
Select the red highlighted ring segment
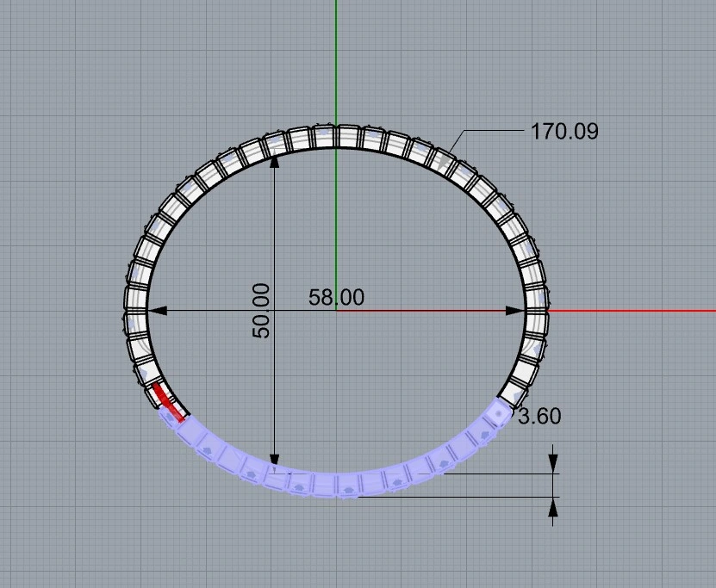click(166, 402)
